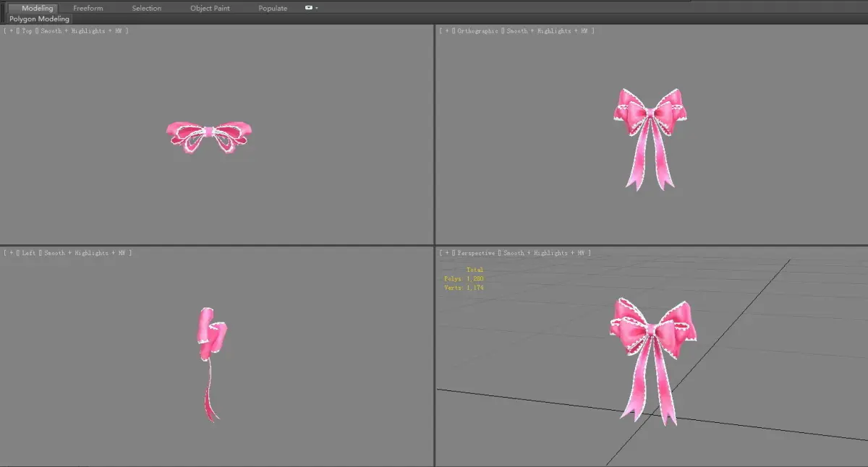Open the Perspective viewport plus menu
The height and width of the screenshot is (467, 868).
coord(447,253)
